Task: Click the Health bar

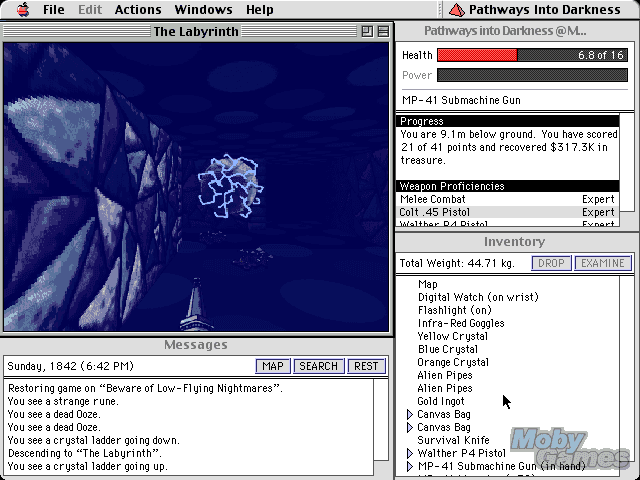Action: coord(532,55)
